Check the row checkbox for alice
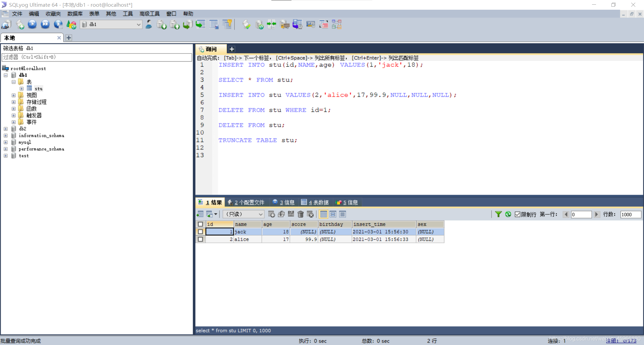Image resolution: width=644 pixels, height=345 pixels. [x=200, y=239]
